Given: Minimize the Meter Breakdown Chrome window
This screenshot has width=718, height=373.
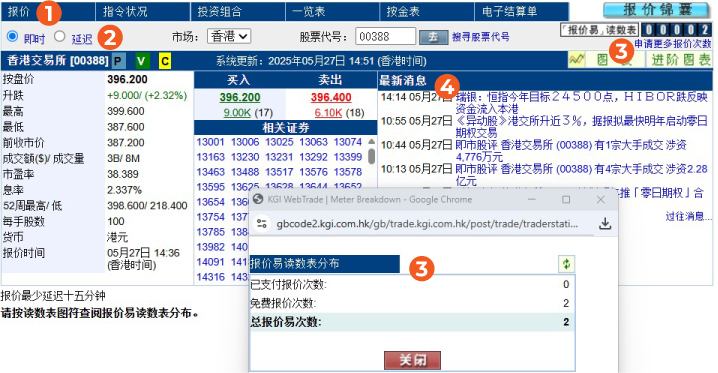Looking at the screenshot, I should point(532,200).
